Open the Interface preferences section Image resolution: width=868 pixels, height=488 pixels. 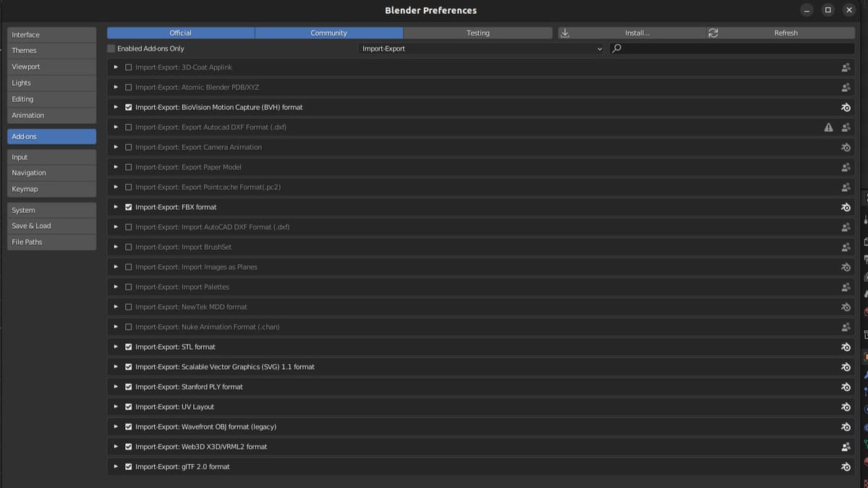click(x=51, y=35)
